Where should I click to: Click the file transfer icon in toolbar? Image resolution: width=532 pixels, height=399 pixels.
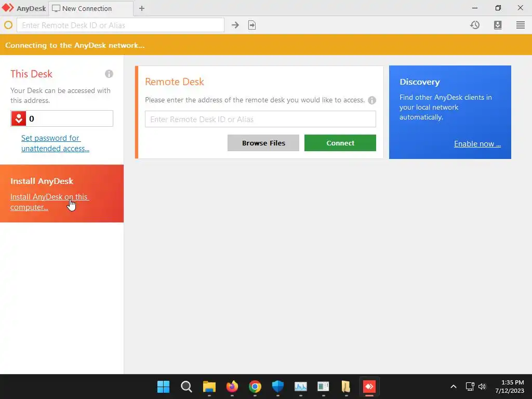(252, 25)
